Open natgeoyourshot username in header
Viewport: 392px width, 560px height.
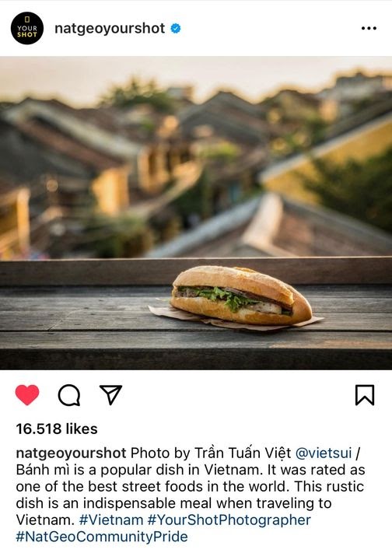(110, 28)
